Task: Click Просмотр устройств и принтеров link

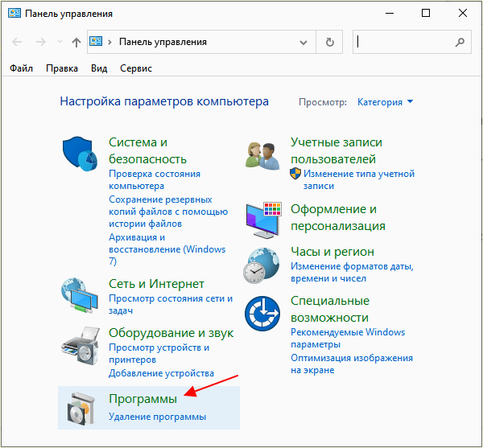Action: tap(159, 353)
